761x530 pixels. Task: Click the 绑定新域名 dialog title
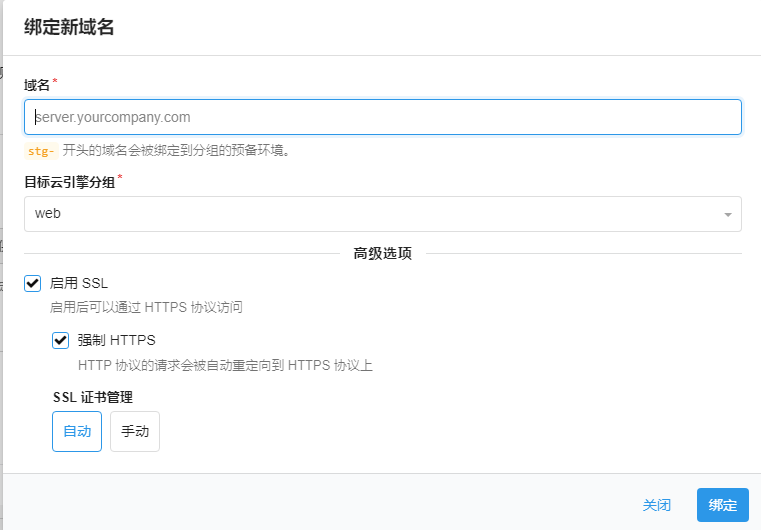point(69,28)
